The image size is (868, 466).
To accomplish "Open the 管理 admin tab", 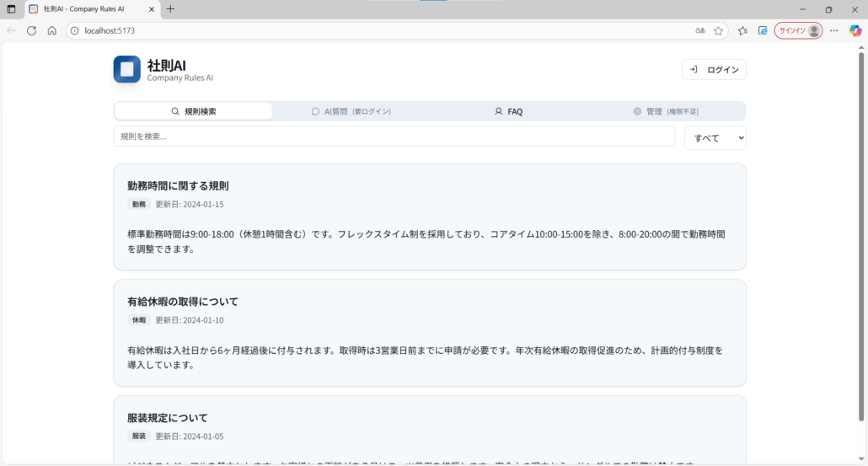I will pos(666,111).
